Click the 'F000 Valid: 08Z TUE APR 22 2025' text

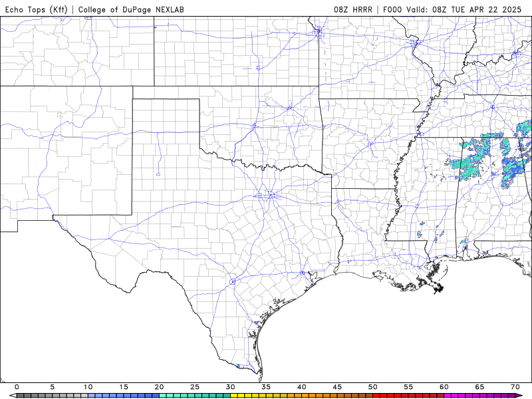(452, 9)
